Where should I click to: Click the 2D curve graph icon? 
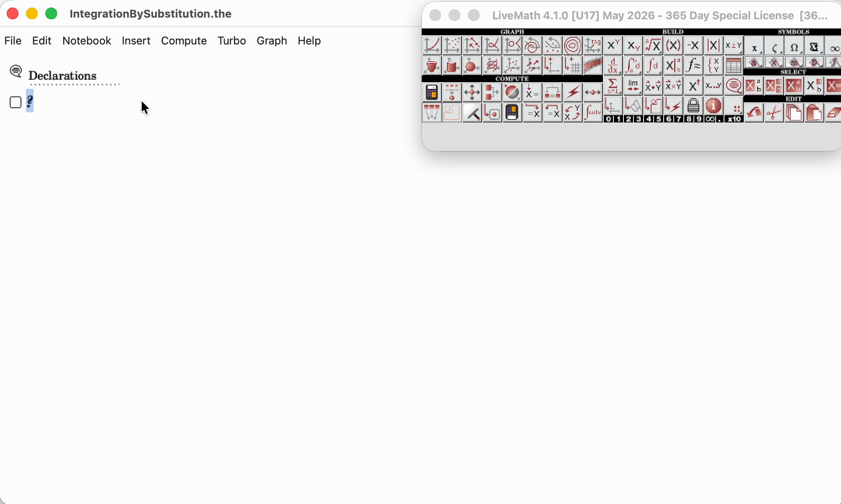coord(432,45)
